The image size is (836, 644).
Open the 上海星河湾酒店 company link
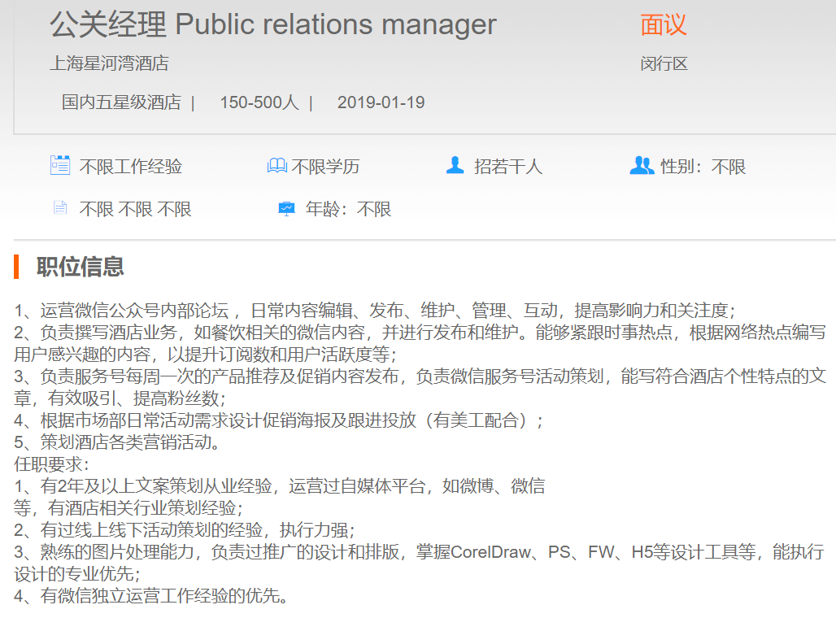109,63
